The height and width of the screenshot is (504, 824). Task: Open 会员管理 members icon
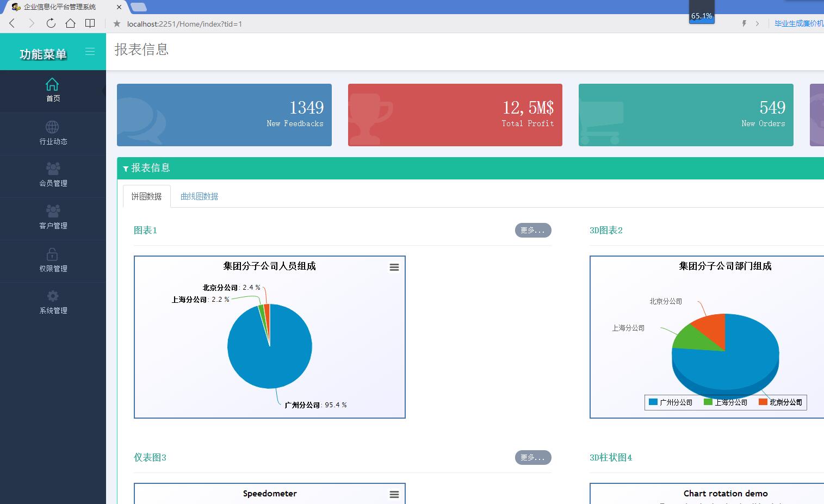click(x=53, y=169)
